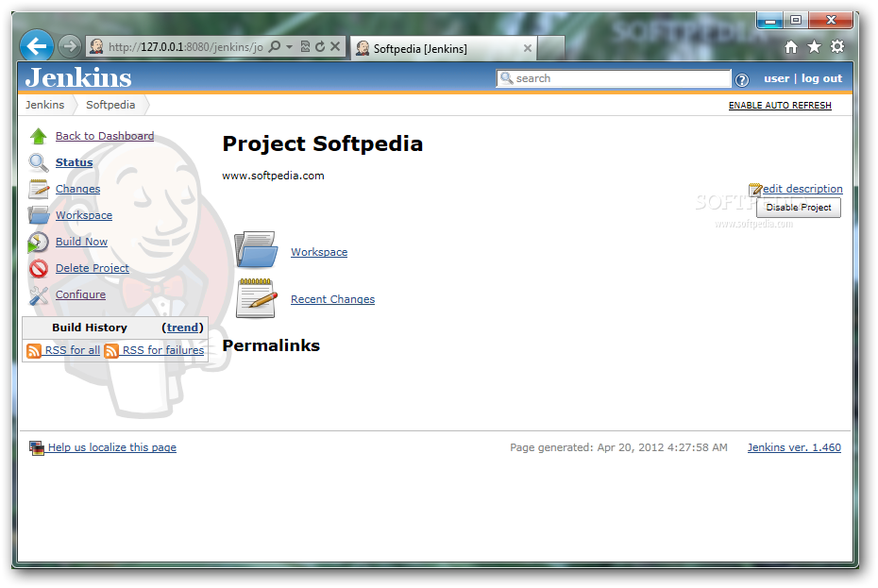Open the Recent Changes link
878x588 pixels.
click(x=332, y=299)
